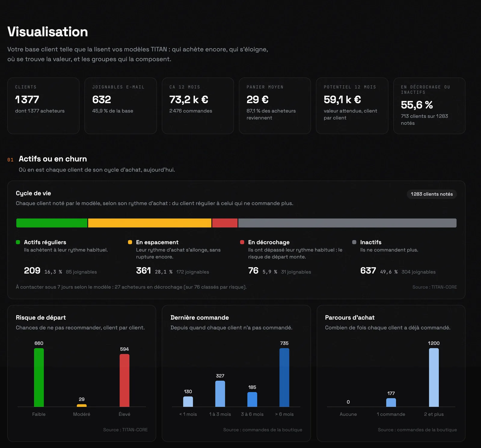Viewport: 481px width, 448px height.
Task: Click the CA 12 mois card
Action: [198, 106]
